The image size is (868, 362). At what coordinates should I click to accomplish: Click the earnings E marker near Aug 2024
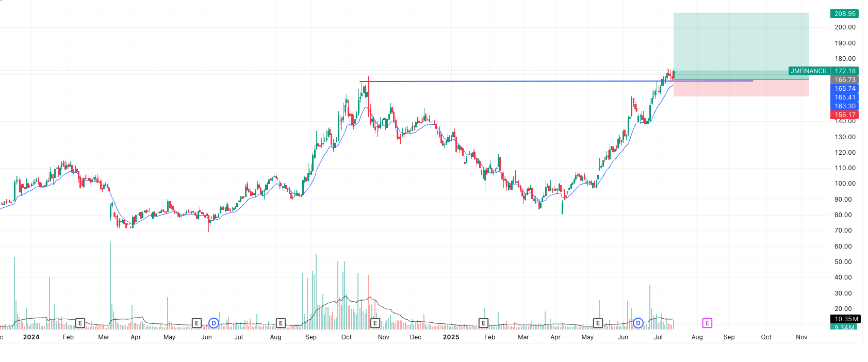[x=281, y=323]
